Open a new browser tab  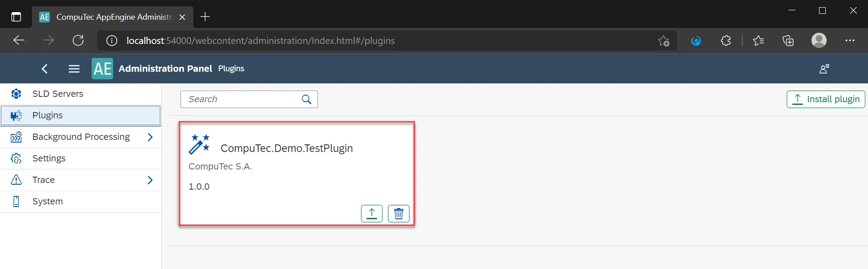click(205, 17)
